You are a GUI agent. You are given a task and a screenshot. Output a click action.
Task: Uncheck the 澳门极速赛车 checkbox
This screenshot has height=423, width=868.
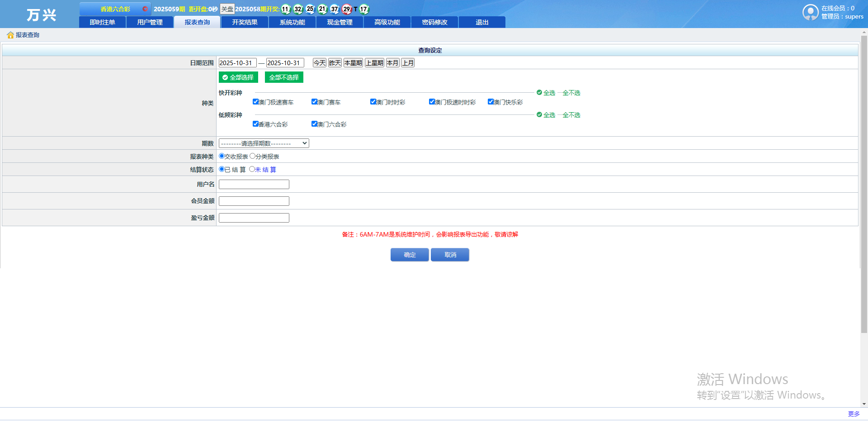pos(255,102)
